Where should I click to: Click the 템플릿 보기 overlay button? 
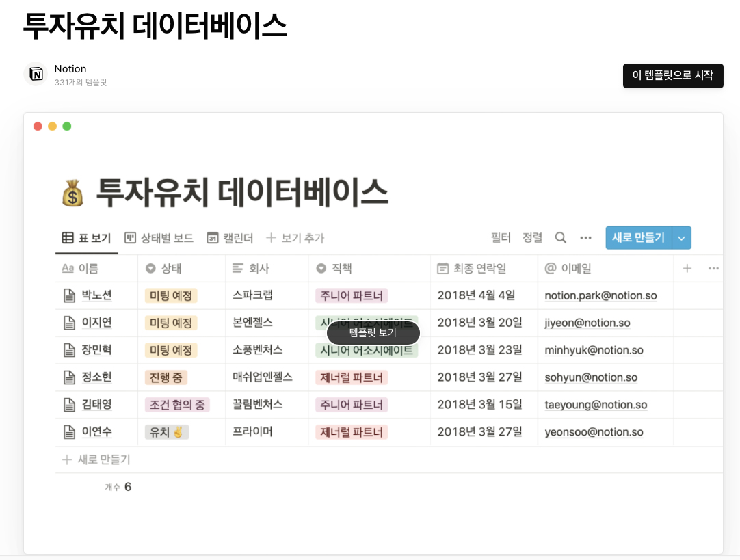pos(373,334)
